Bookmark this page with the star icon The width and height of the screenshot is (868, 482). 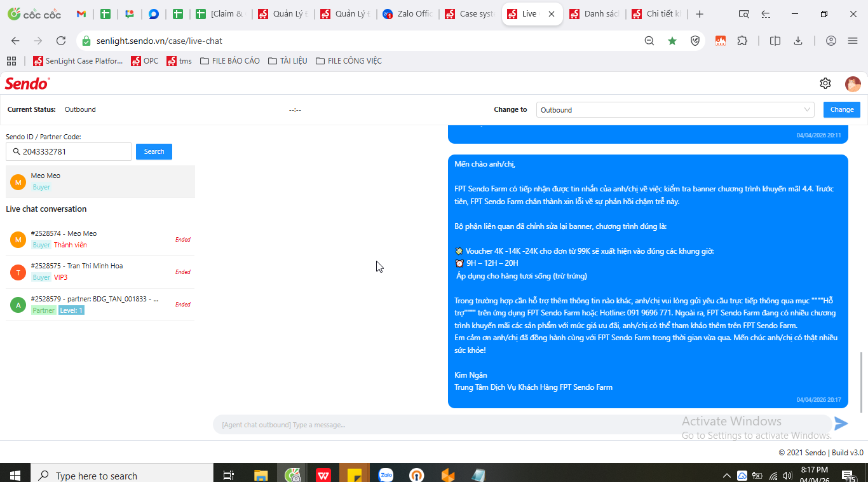pyautogui.click(x=672, y=41)
